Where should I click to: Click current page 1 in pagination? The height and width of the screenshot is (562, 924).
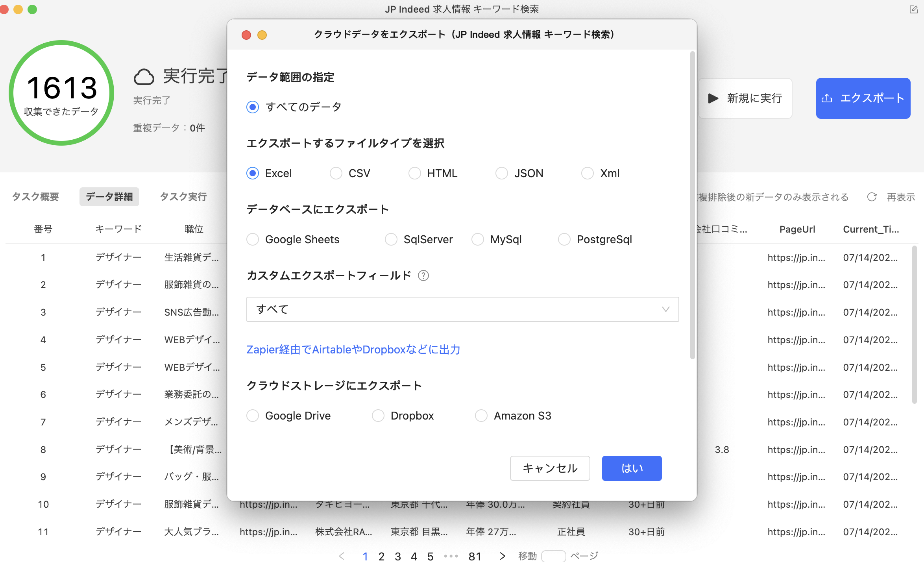point(365,556)
